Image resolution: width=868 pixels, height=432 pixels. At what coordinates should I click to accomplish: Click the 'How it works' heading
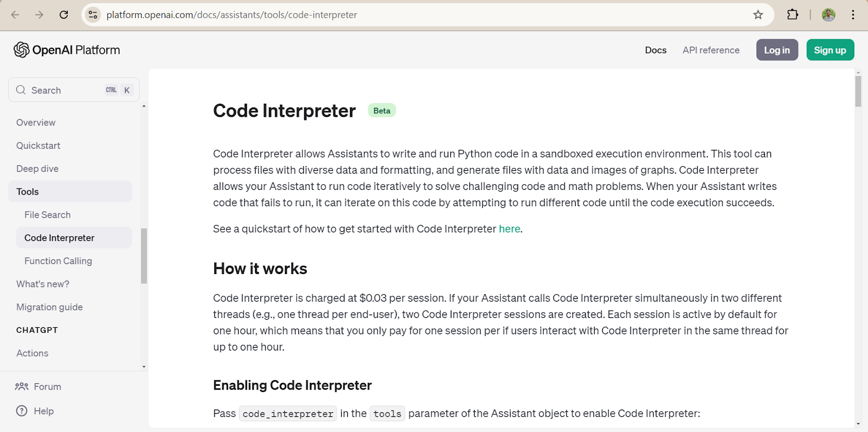[x=260, y=269]
